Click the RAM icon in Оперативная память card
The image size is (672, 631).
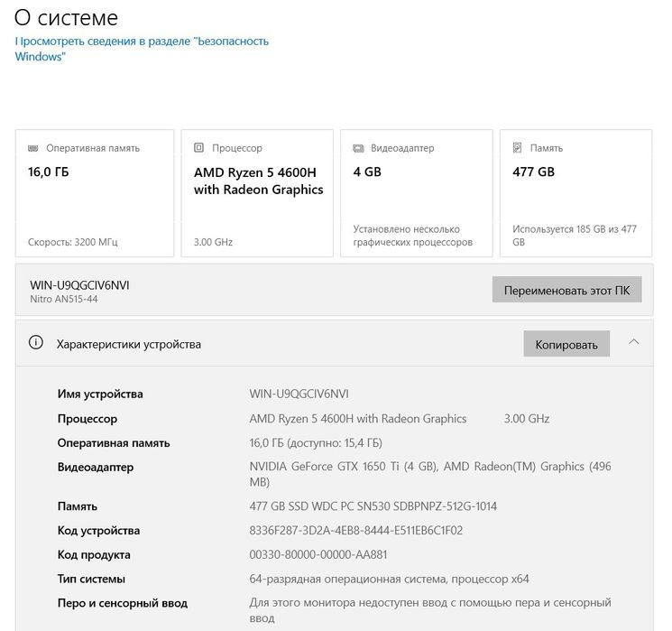(33, 148)
